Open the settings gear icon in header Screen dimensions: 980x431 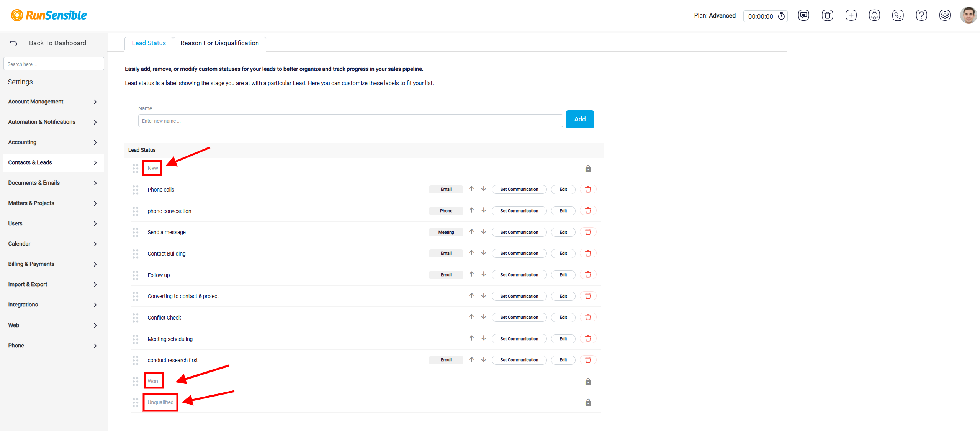pos(945,15)
